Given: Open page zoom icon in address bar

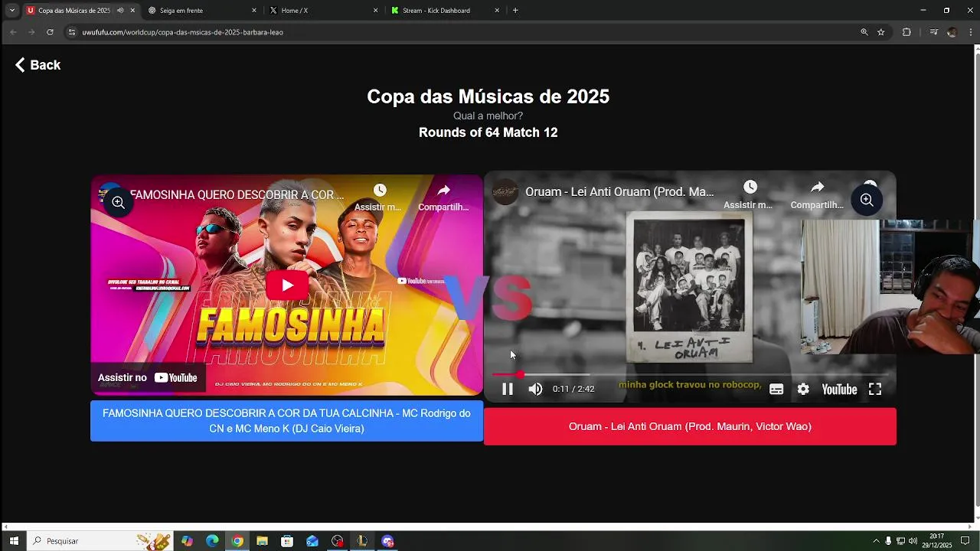Looking at the screenshot, I should (864, 32).
